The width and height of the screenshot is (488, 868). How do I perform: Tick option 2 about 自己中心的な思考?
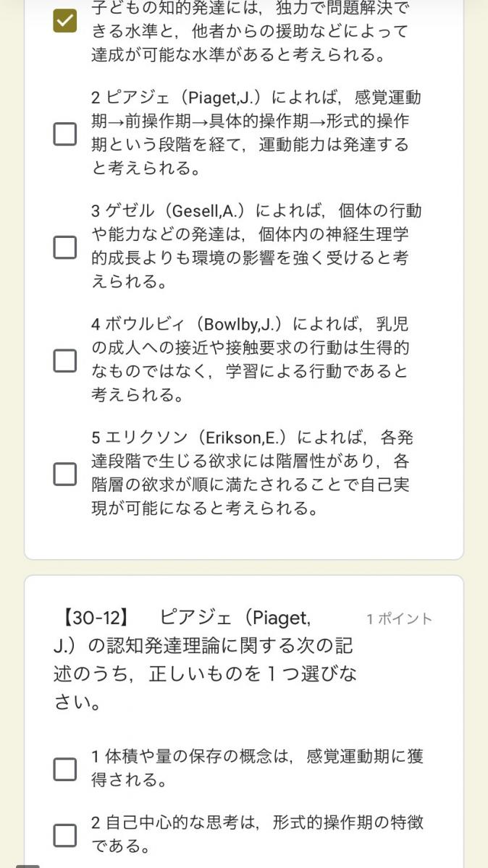pyautogui.click(x=65, y=835)
